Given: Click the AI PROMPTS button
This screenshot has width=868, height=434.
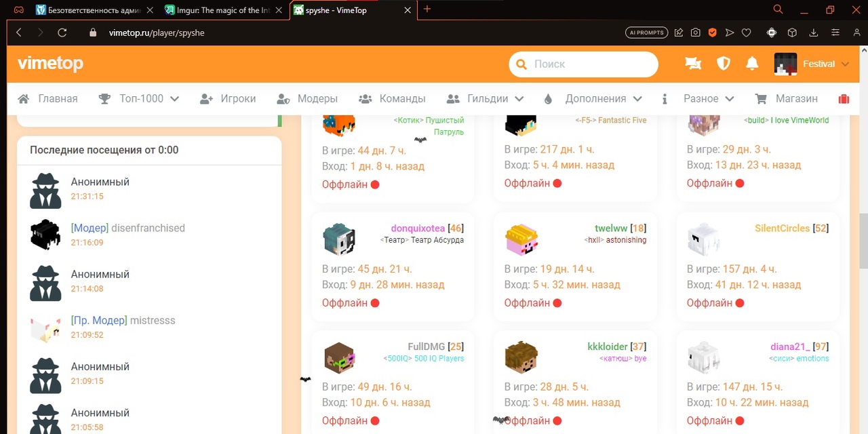Looking at the screenshot, I should coord(646,33).
